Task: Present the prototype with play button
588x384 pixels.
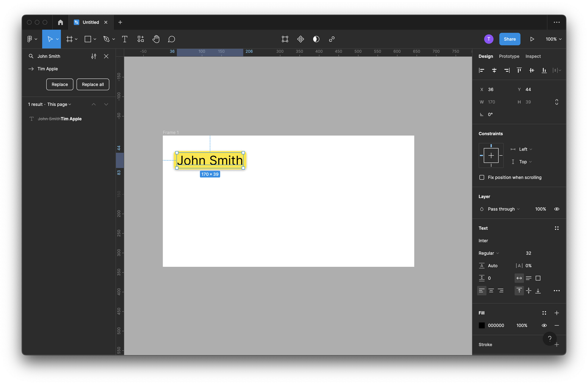Action: (532, 39)
